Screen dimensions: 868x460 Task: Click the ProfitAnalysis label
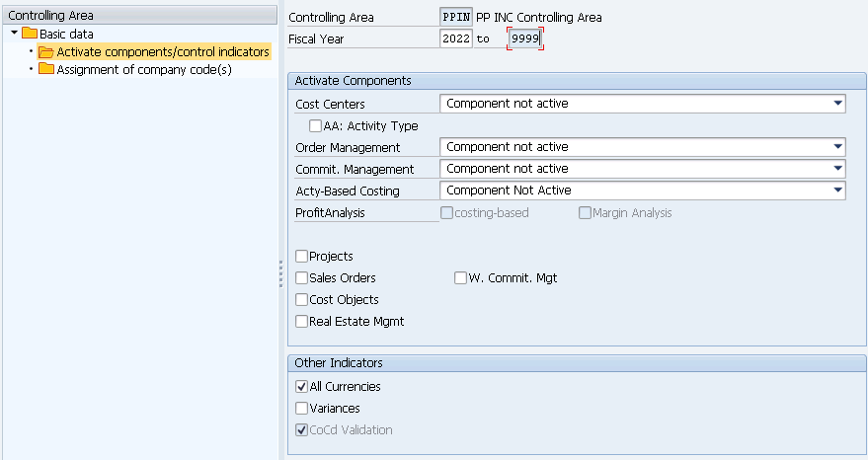click(x=330, y=212)
